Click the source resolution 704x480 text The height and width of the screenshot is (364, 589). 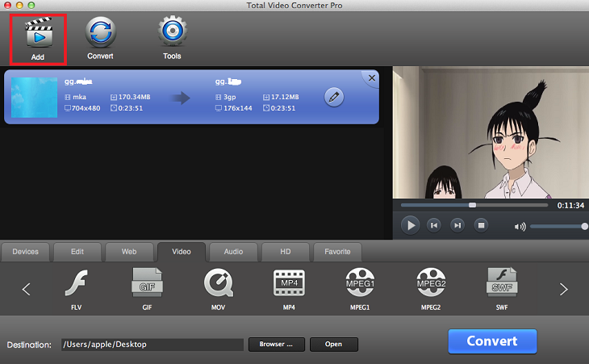tap(86, 108)
